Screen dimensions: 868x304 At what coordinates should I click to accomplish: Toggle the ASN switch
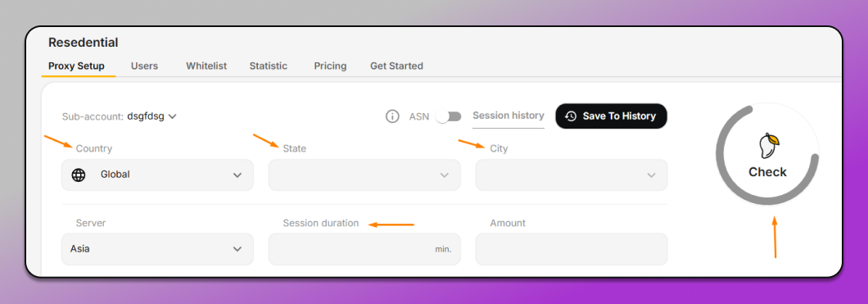449,117
